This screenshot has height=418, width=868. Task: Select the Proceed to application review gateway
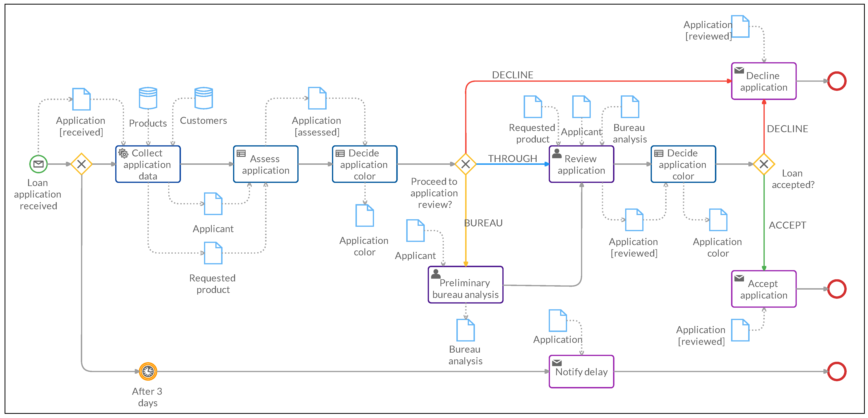[465, 164]
